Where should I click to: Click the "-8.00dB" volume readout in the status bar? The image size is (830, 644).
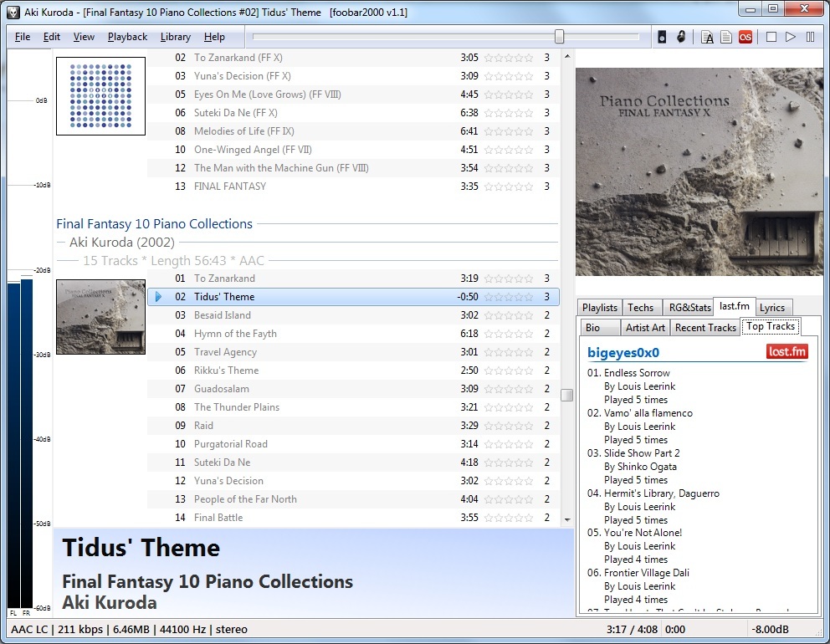[x=771, y=629]
